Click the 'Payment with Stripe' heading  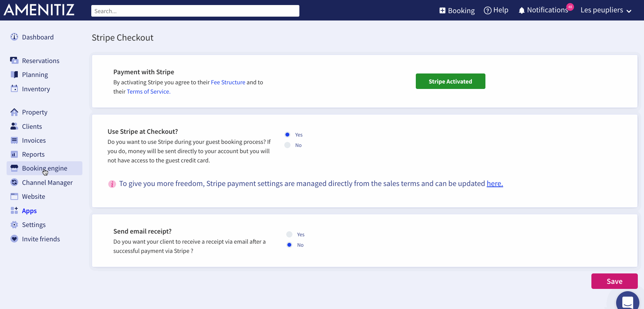tap(143, 72)
